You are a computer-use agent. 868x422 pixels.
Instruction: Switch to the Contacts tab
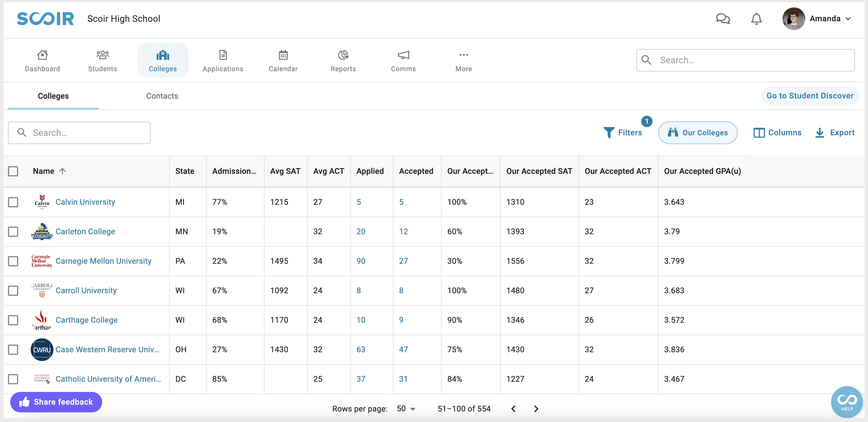coord(162,96)
